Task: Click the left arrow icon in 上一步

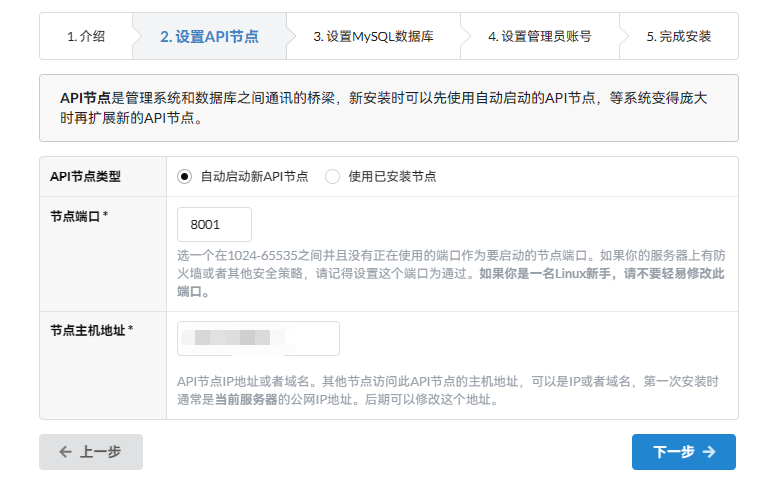Action: [66, 452]
